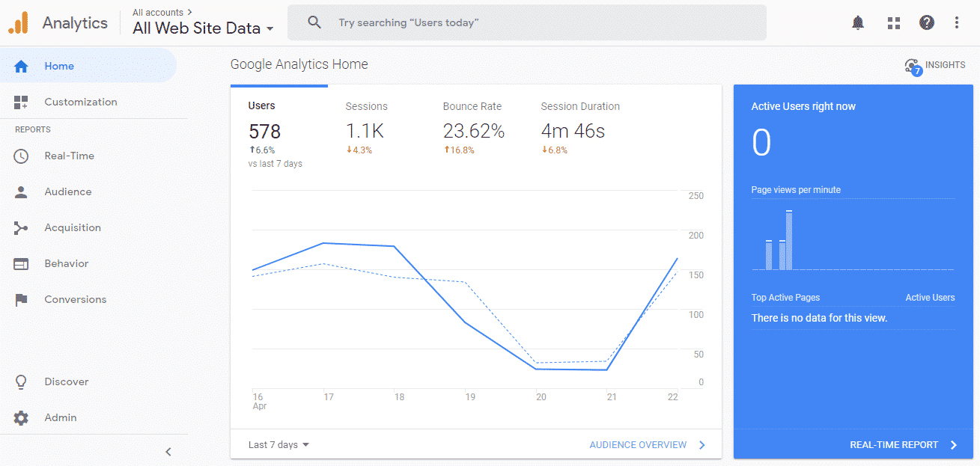This screenshot has width=980, height=466.
Task: Click the 4.3% sessions change indicator
Action: coord(359,150)
